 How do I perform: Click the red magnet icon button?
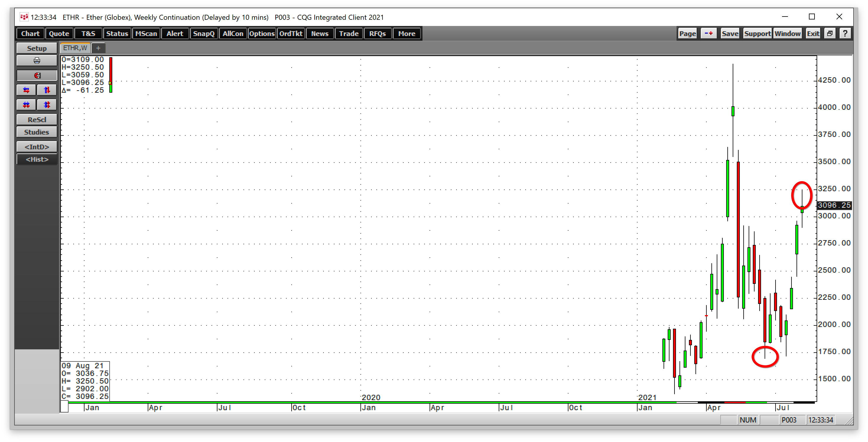coord(37,76)
